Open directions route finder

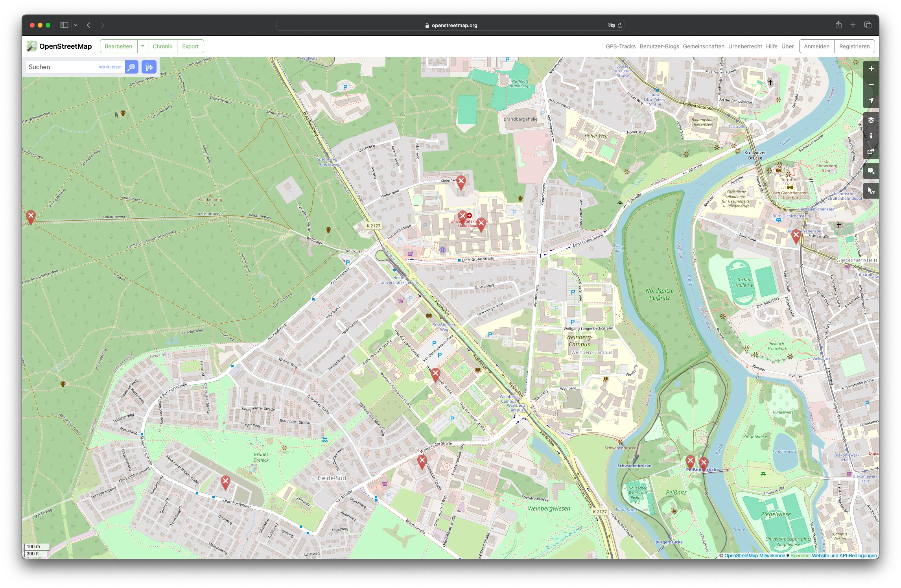[149, 67]
